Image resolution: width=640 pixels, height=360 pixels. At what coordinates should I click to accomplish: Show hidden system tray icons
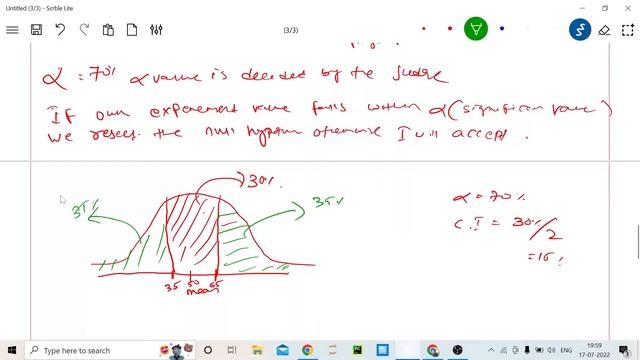pyautogui.click(x=491, y=350)
